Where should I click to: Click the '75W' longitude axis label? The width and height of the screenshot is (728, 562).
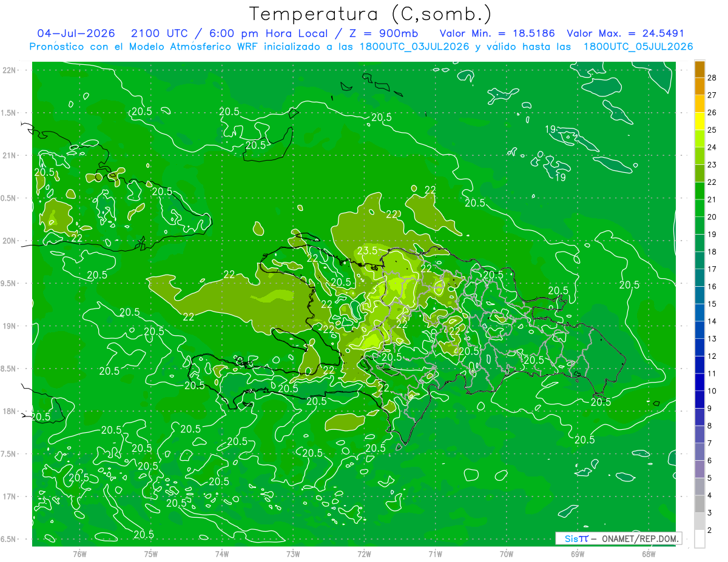[x=150, y=554]
